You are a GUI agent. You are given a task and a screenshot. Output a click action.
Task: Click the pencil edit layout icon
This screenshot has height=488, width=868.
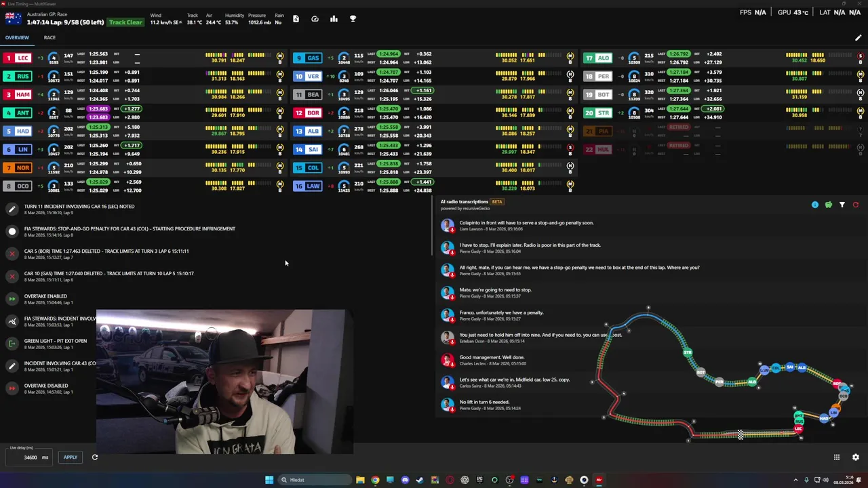[x=858, y=38]
